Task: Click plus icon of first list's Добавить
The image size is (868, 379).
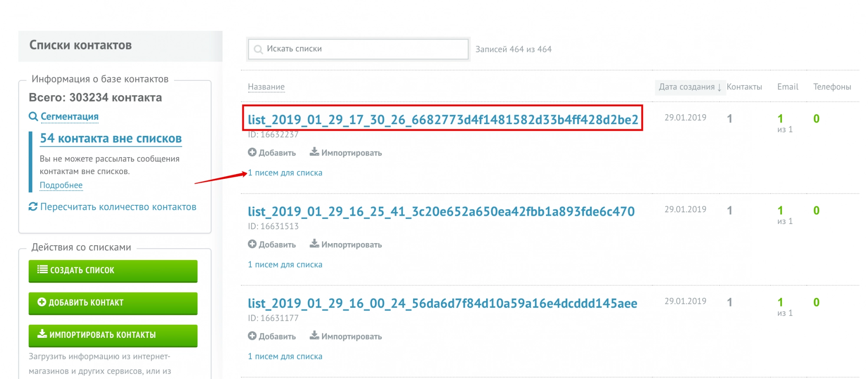Action: pyautogui.click(x=252, y=152)
